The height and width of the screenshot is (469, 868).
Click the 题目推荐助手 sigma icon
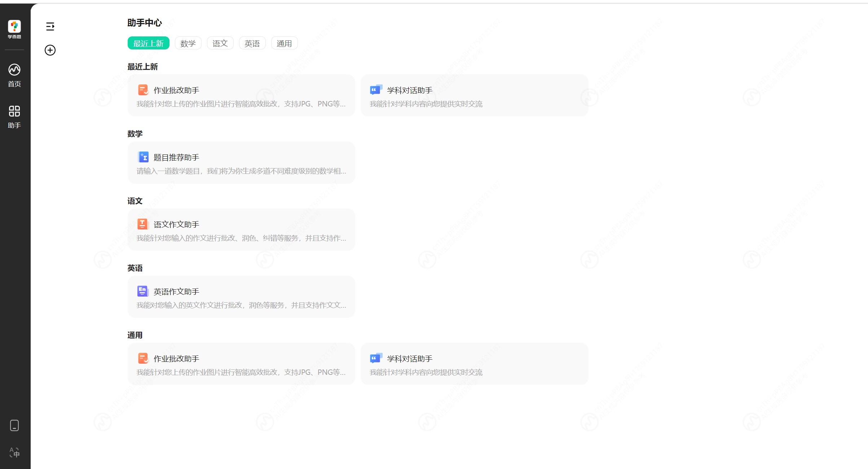(143, 157)
